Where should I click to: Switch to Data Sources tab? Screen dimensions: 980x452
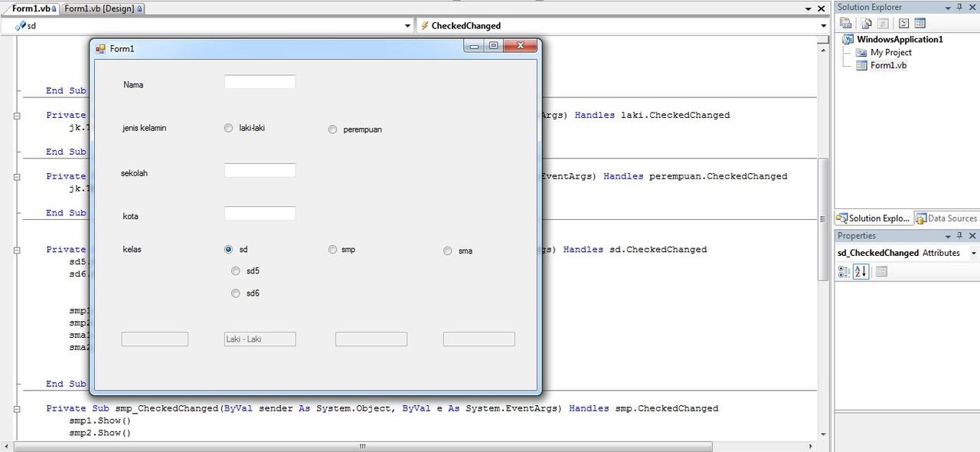click(946, 218)
